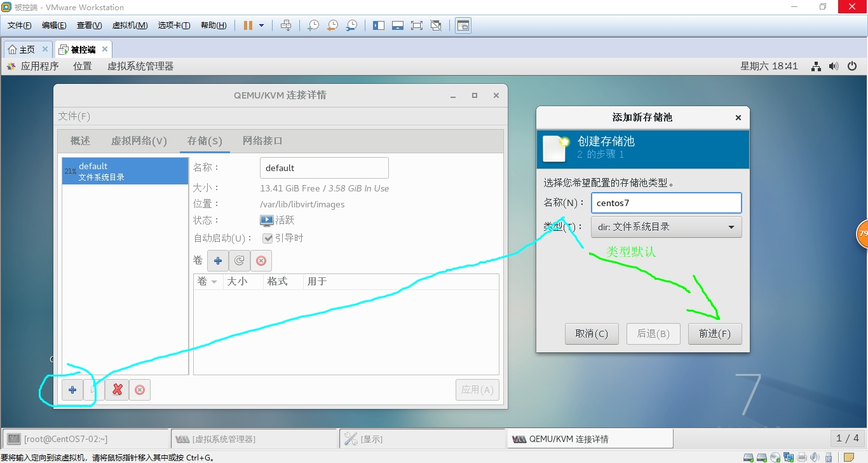
Task: Click the 应用(A) button
Action: [477, 390]
